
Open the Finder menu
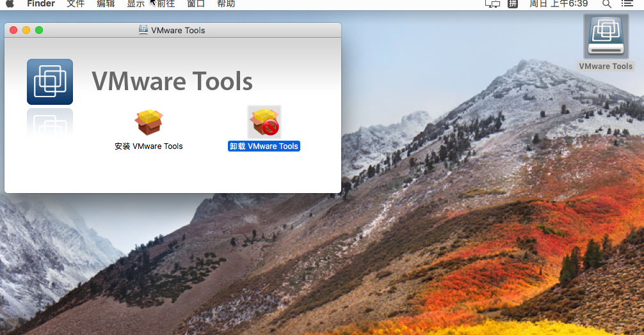[x=41, y=4]
